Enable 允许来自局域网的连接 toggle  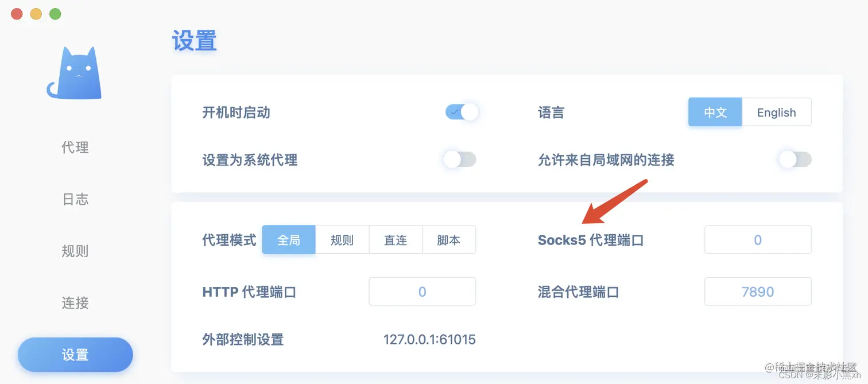point(795,160)
